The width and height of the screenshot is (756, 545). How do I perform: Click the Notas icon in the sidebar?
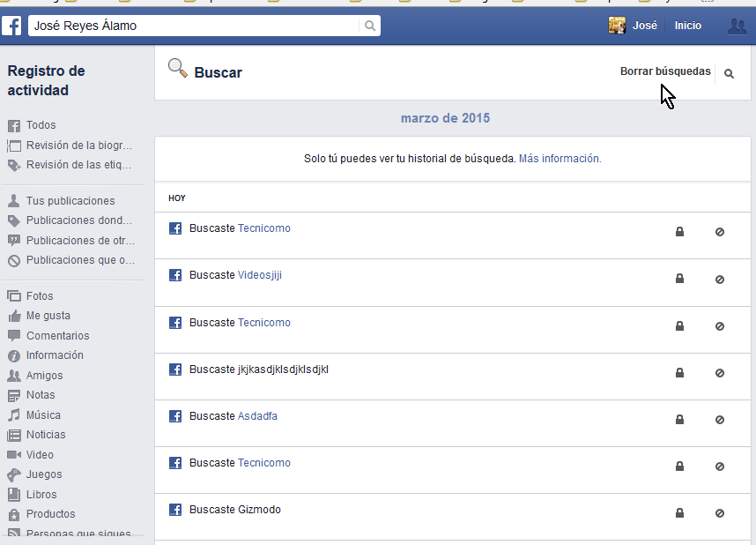(x=14, y=395)
